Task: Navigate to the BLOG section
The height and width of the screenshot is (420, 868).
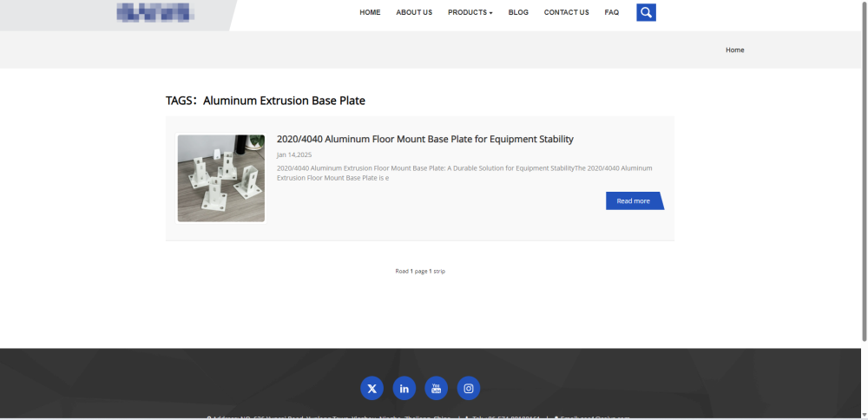Action: click(x=518, y=12)
